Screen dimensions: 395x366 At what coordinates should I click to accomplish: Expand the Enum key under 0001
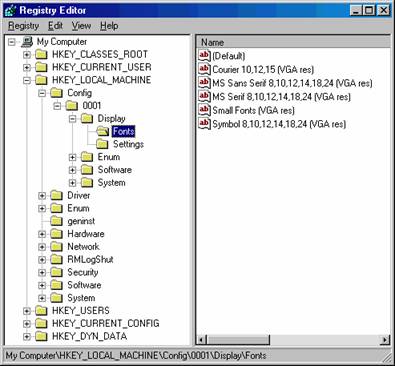(x=73, y=157)
